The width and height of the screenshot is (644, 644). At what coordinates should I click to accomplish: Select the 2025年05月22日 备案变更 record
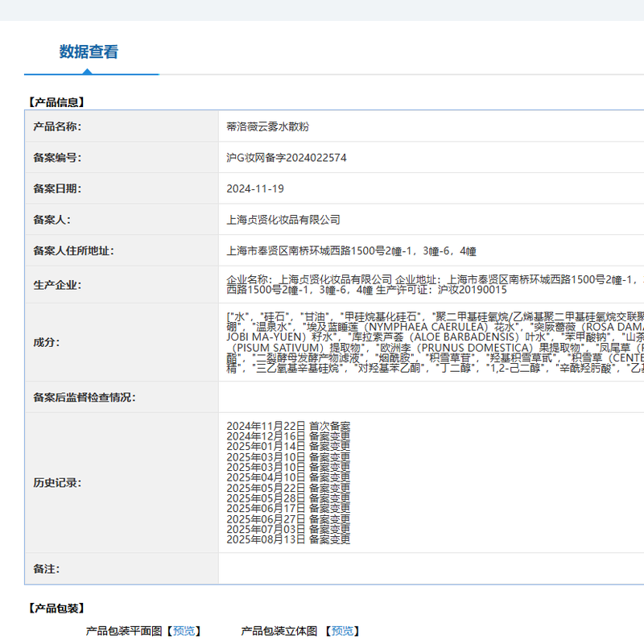coord(288,488)
